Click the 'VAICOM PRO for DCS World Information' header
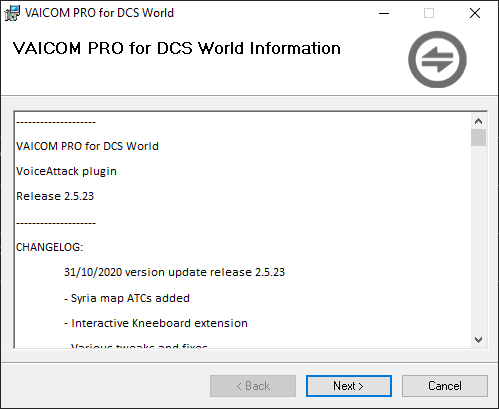The width and height of the screenshot is (499, 409). pos(177,48)
